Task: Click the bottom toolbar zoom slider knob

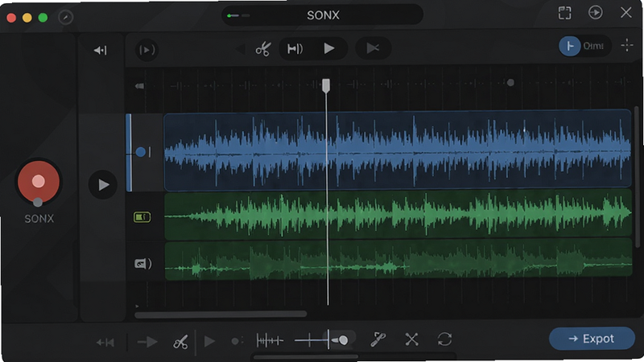Action: pyautogui.click(x=343, y=339)
